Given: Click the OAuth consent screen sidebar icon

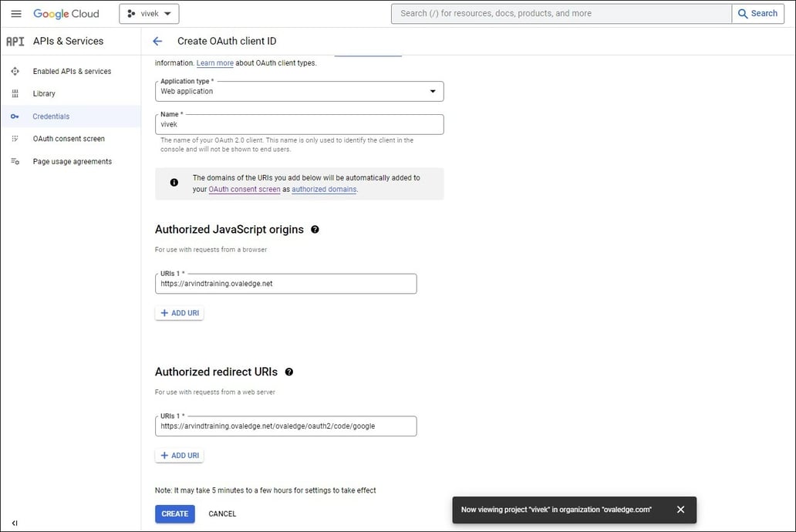Looking at the screenshot, I should 15,139.
